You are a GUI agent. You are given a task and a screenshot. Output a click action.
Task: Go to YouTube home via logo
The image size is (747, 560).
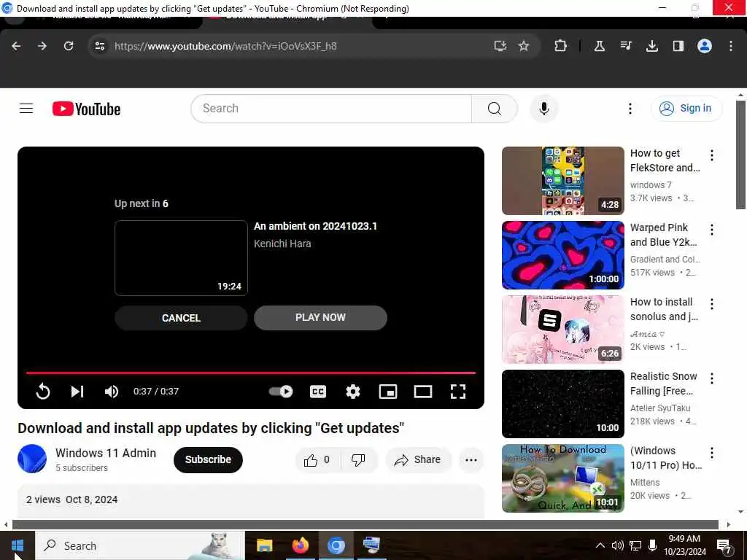click(86, 109)
